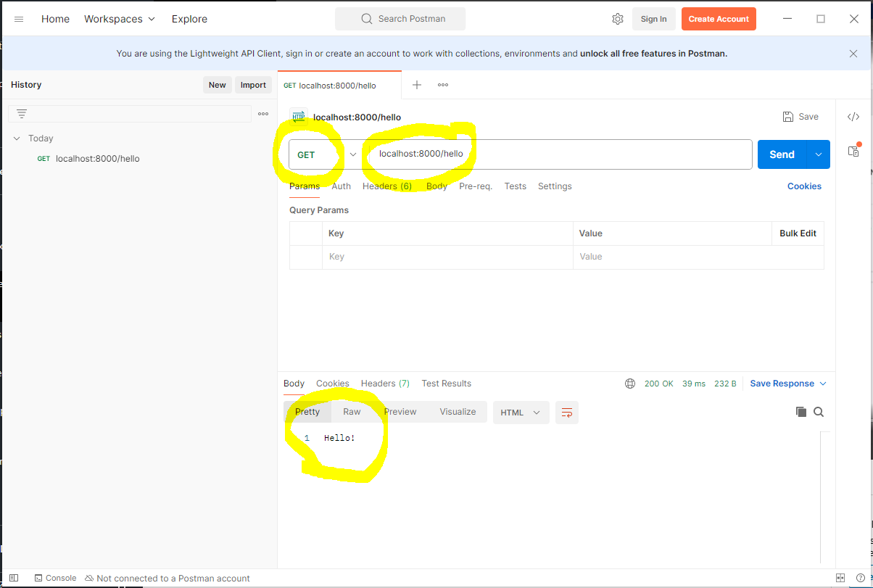This screenshot has width=873, height=588.
Task: Click the Save request button
Action: pos(800,117)
